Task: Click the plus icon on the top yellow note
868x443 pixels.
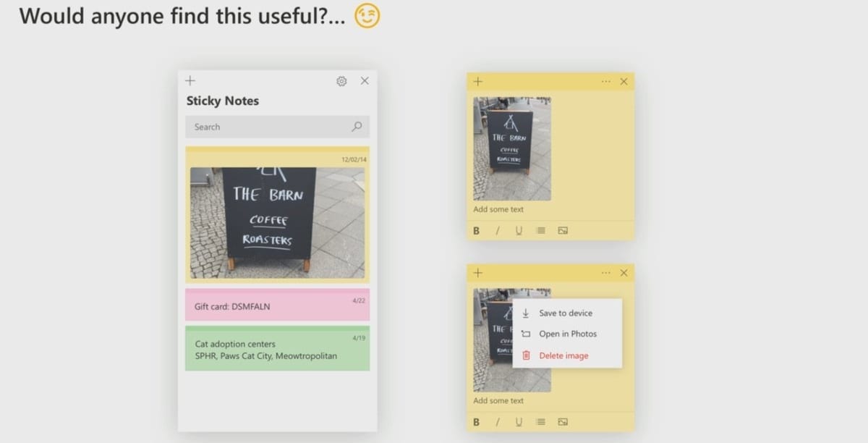Action: tap(477, 81)
